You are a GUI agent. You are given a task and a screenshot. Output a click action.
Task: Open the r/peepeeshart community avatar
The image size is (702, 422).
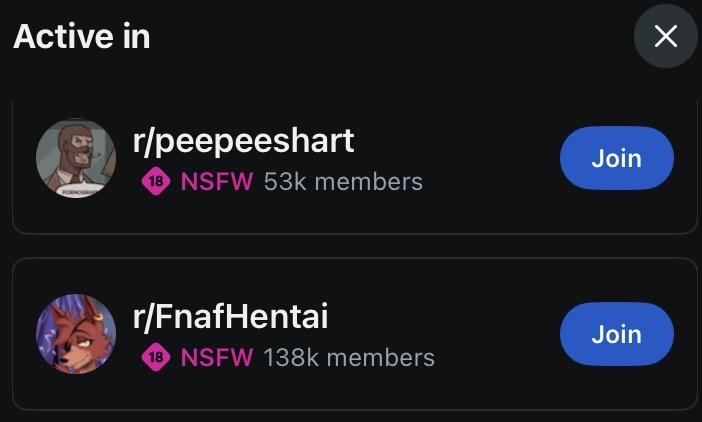76,158
